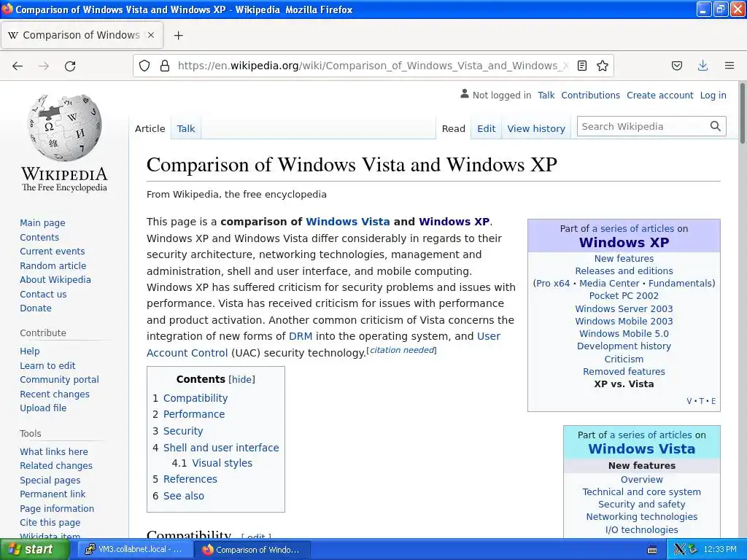Open the downloads panel
Viewport: 747px width, 560px height.
click(703, 66)
